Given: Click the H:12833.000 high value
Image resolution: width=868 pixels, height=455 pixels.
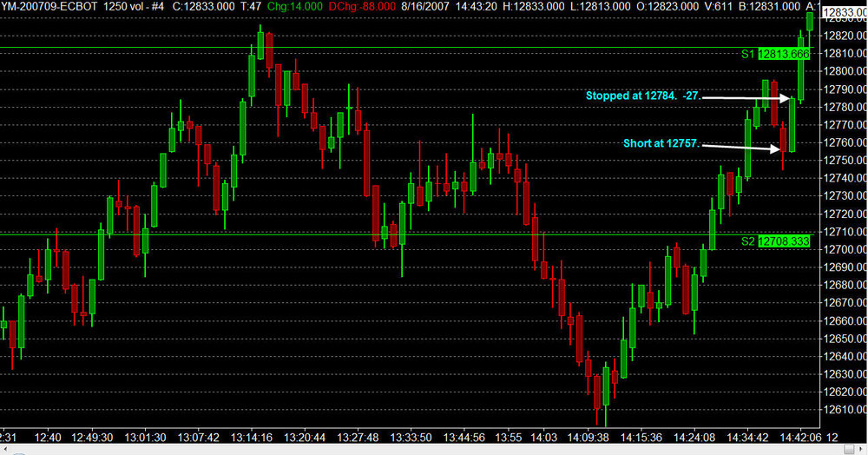Looking at the screenshot, I should coord(536,7).
